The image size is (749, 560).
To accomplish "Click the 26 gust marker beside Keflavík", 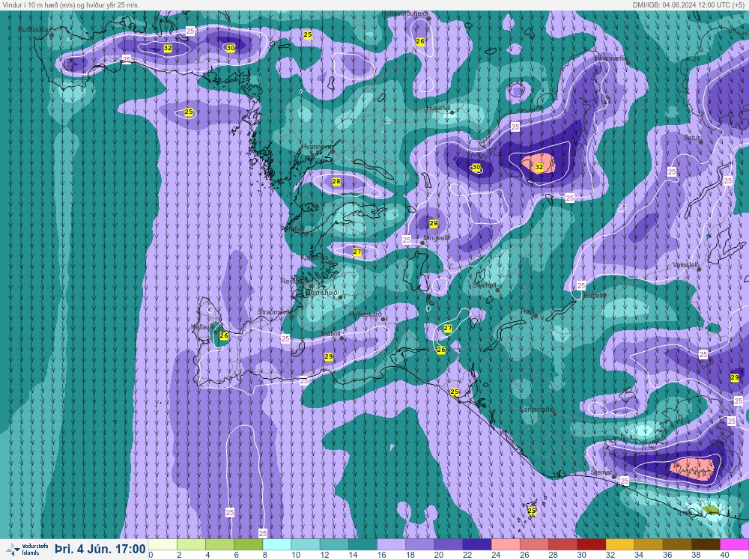I will [224, 335].
